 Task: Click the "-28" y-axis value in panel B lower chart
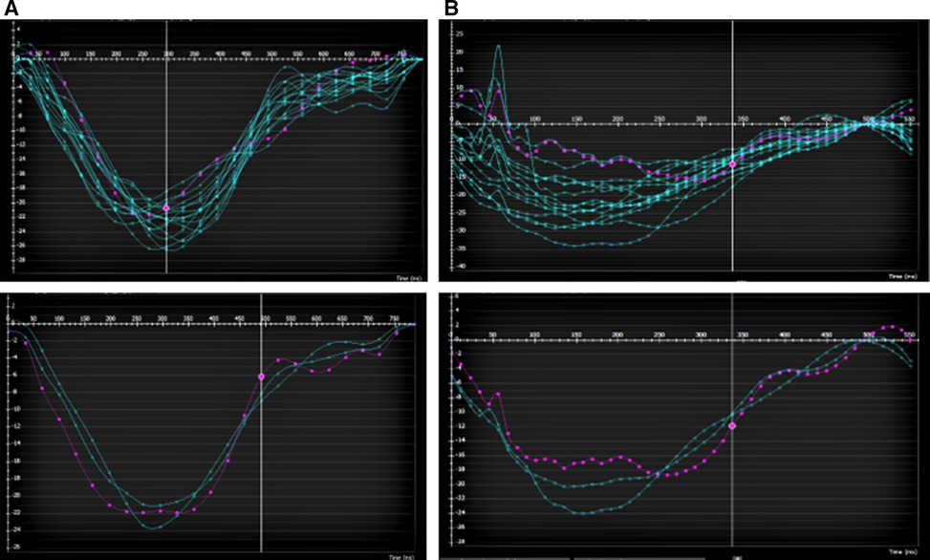click(460, 542)
